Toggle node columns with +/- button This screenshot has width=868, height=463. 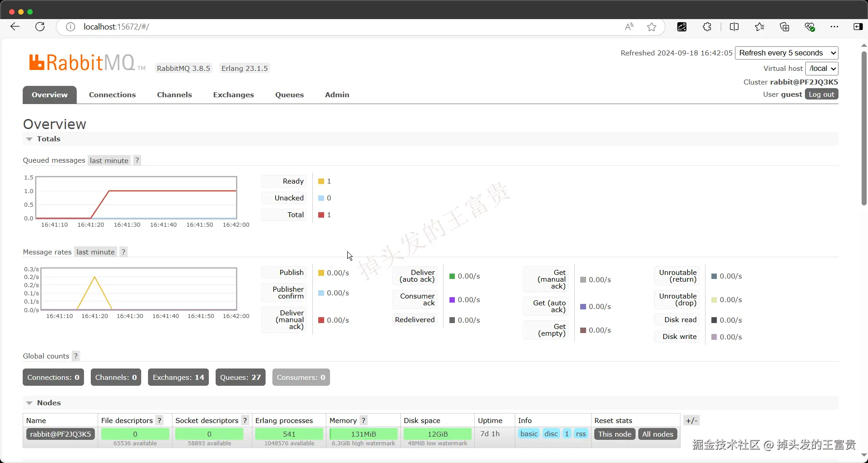pyautogui.click(x=692, y=421)
